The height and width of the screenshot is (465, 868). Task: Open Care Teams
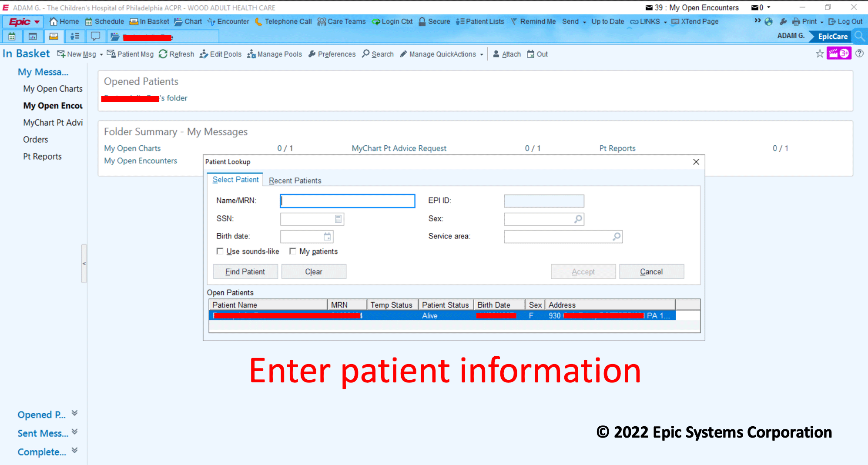point(342,22)
